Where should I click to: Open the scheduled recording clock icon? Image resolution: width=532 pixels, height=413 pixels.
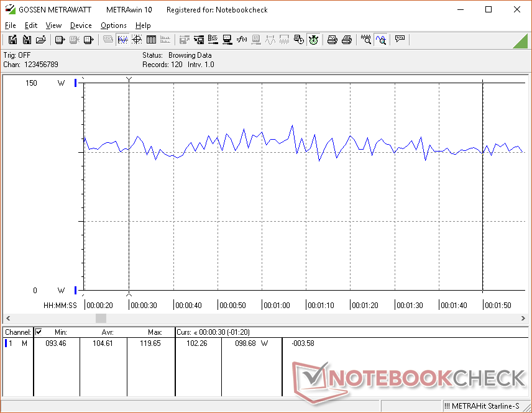pos(298,40)
